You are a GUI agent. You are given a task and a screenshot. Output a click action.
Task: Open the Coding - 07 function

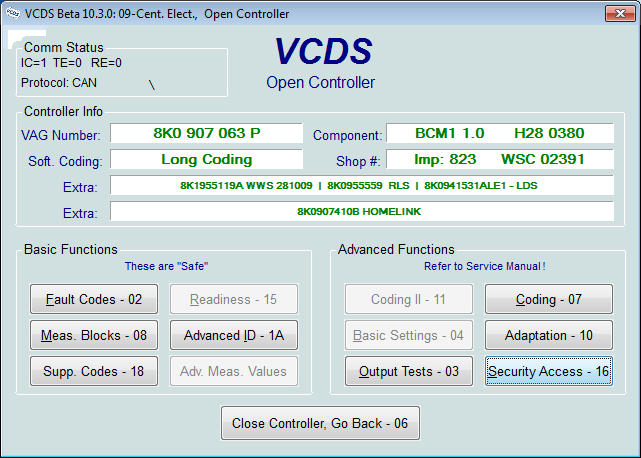coord(549,300)
